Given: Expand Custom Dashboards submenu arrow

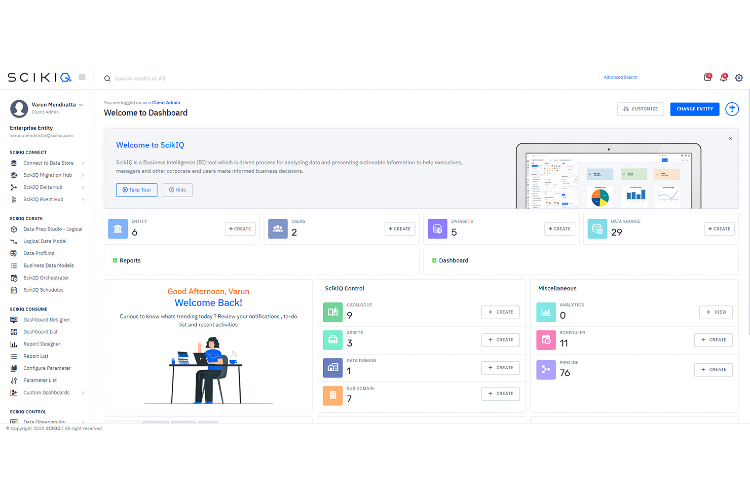Looking at the screenshot, I should 83,393.
